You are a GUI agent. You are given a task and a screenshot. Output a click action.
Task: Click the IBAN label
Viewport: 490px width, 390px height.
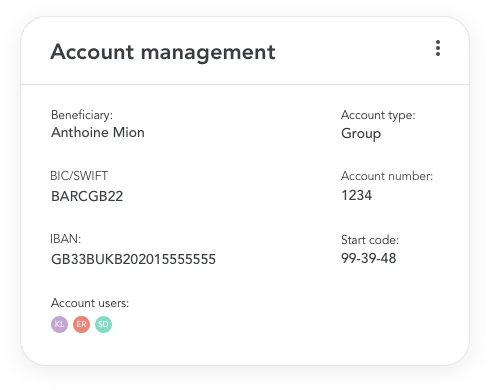pos(66,239)
